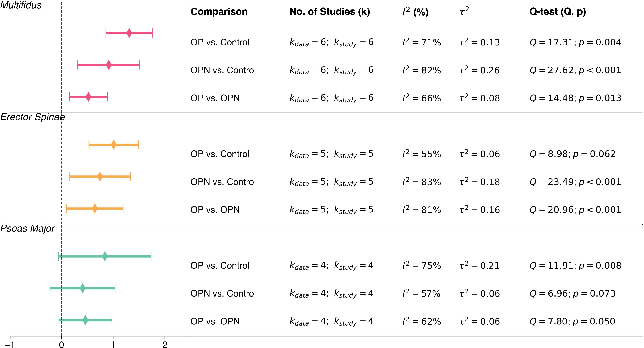
Task: Click the Psoas Major section title
Action: pyautogui.click(x=28, y=229)
